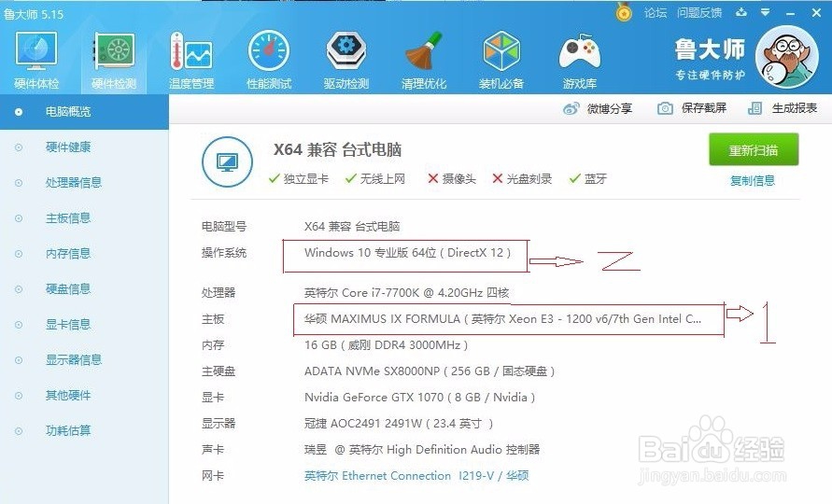Open the 英特尔 Ethernet Connection I219-V link

click(416, 476)
